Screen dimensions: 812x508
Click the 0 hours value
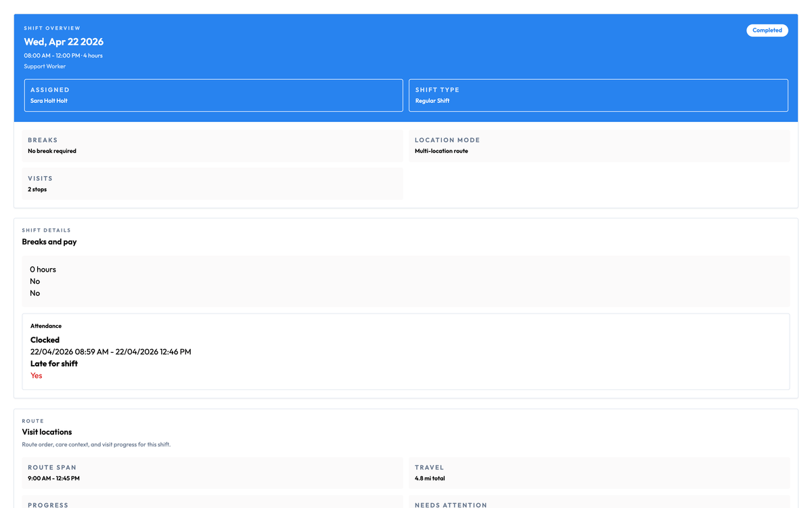point(43,270)
